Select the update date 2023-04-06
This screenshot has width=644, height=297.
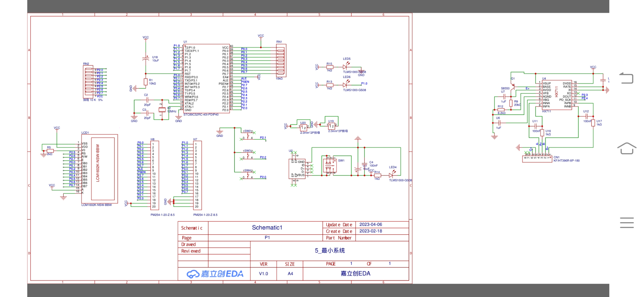[371, 225]
